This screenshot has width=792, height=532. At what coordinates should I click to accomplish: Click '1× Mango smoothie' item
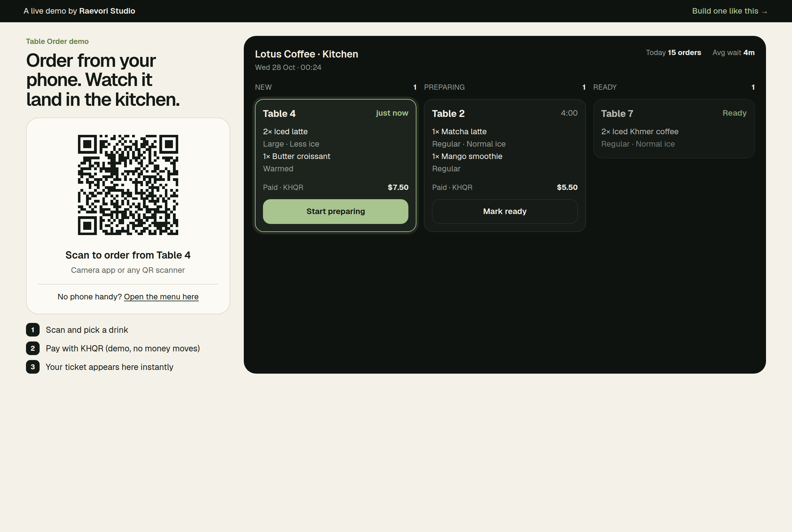467,157
